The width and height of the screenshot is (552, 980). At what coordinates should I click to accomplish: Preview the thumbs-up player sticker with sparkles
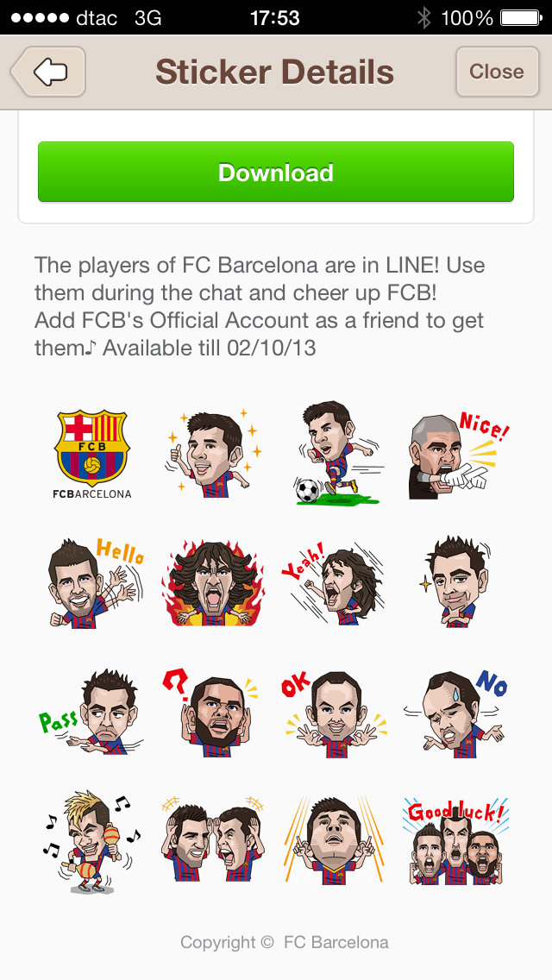213,453
